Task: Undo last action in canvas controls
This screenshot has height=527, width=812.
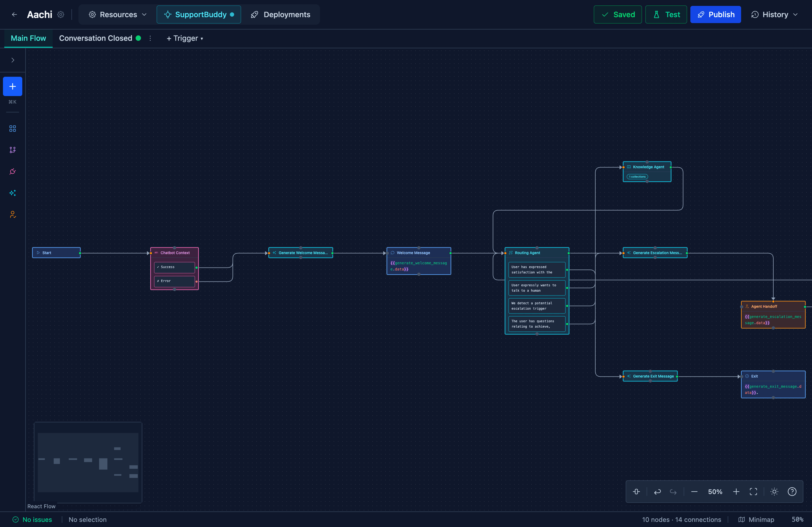Action: 657,492
